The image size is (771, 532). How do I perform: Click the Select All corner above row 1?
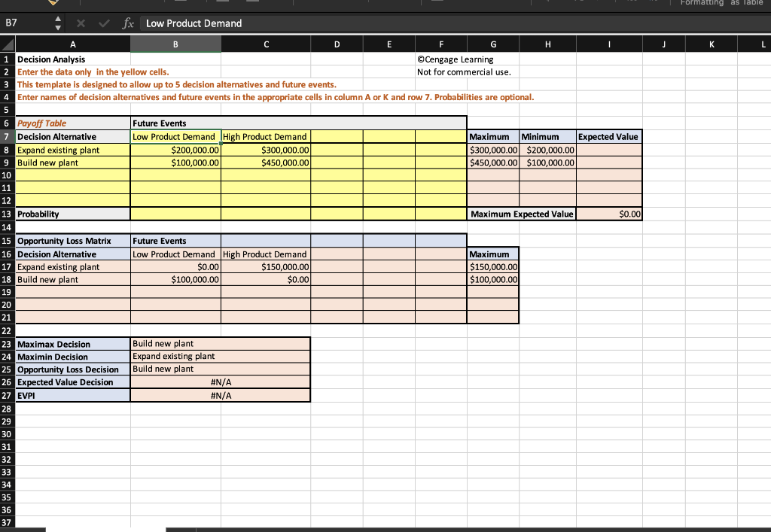[7, 44]
